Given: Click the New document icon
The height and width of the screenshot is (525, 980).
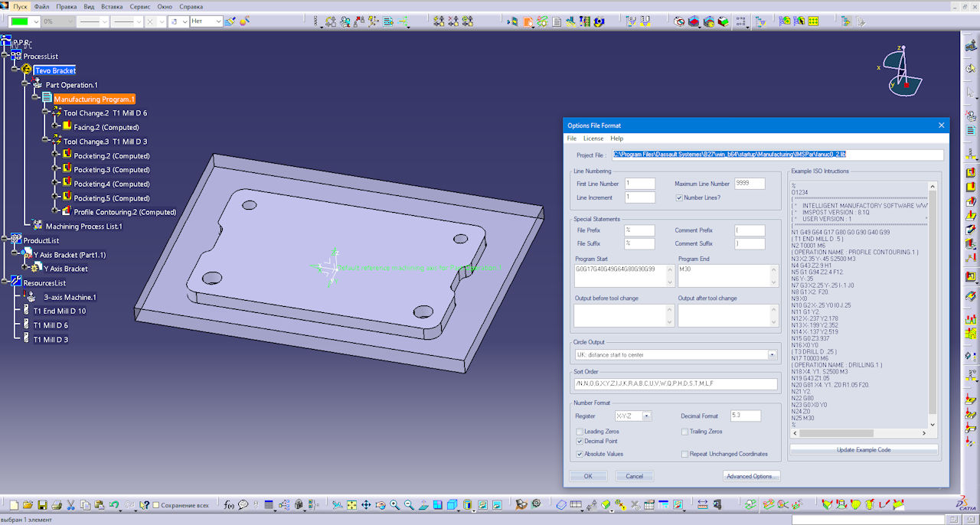Looking at the screenshot, I should click(x=14, y=505).
